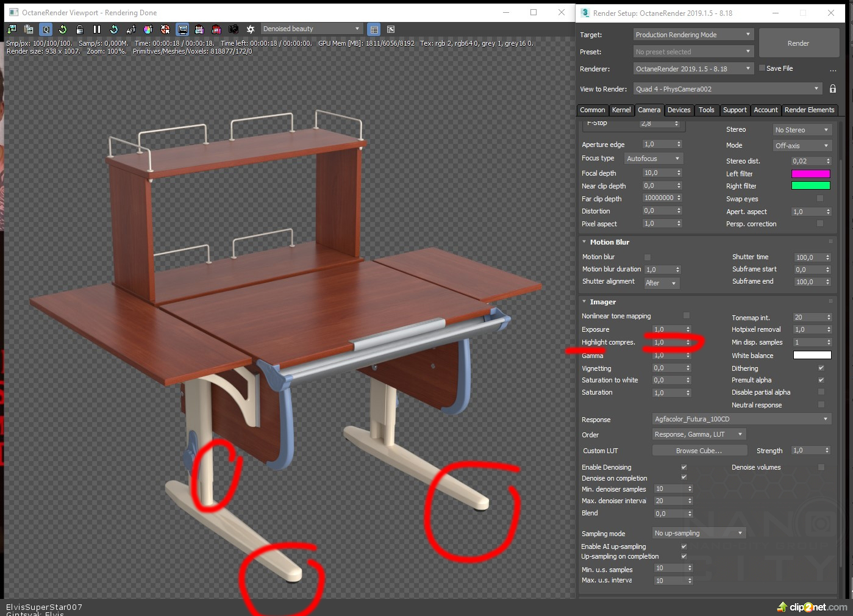Open the Response Agfacolor_Futura_100CD dropdown
This screenshot has height=616, width=853.
pyautogui.click(x=741, y=419)
